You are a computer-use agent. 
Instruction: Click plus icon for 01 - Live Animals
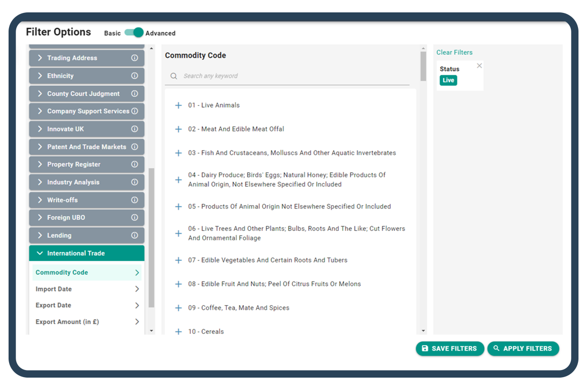click(179, 105)
